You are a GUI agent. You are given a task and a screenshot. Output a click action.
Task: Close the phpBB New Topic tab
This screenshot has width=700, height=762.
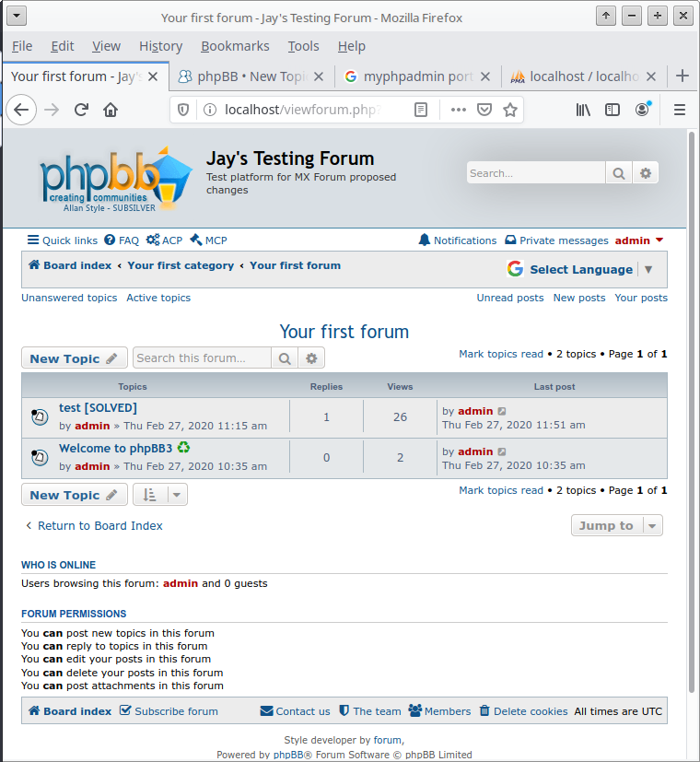[319, 76]
